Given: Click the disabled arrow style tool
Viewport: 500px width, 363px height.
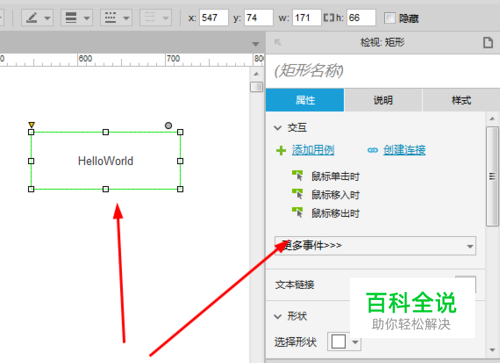Looking at the screenshot, I should click(150, 18).
